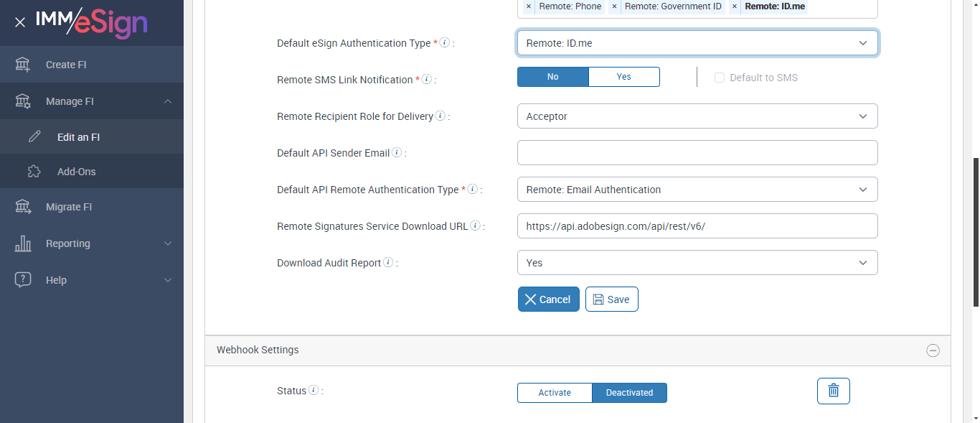Click the Save button
The image size is (980, 423).
(x=611, y=299)
